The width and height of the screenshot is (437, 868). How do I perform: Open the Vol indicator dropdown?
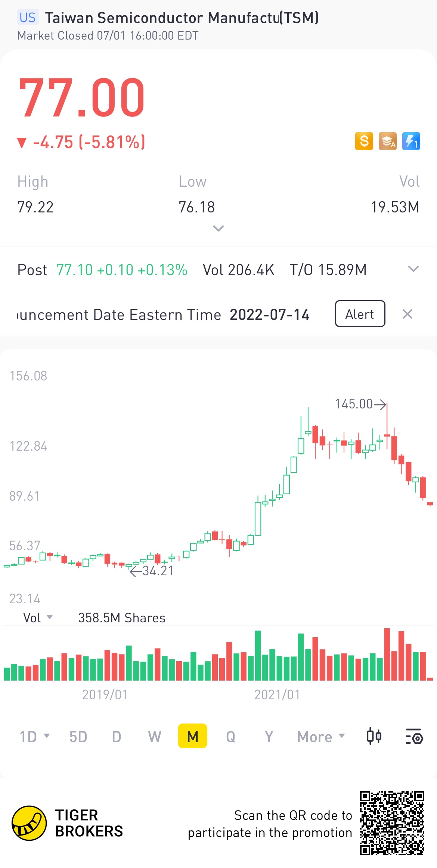tap(38, 618)
